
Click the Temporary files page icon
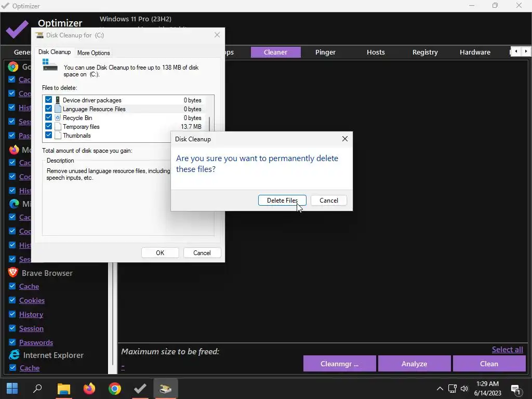[x=58, y=126]
